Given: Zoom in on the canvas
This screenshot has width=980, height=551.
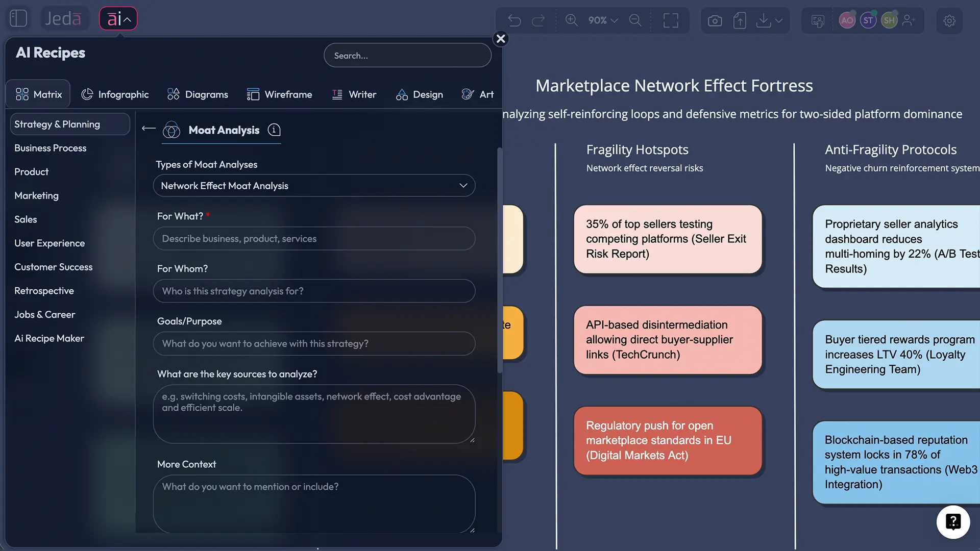Looking at the screenshot, I should tap(571, 20).
